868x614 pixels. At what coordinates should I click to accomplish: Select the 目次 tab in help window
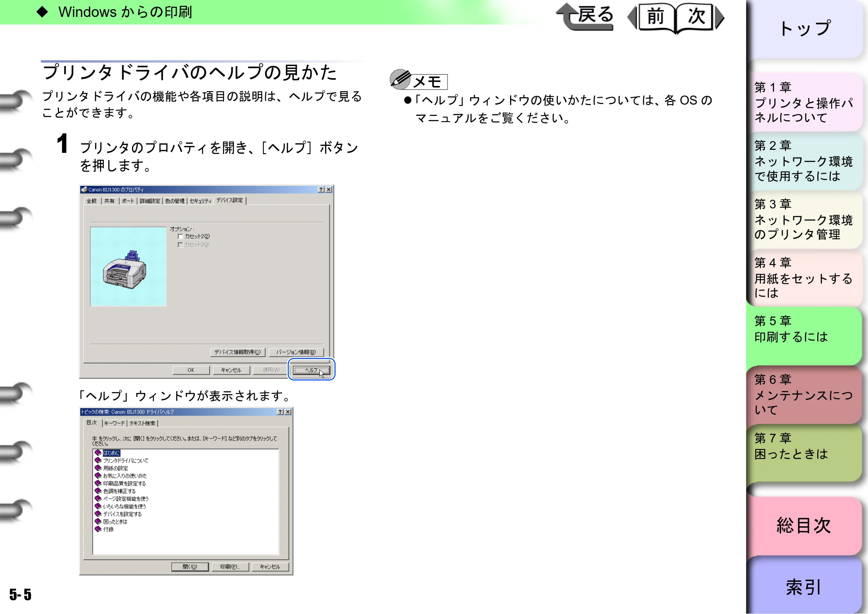pos(92,423)
